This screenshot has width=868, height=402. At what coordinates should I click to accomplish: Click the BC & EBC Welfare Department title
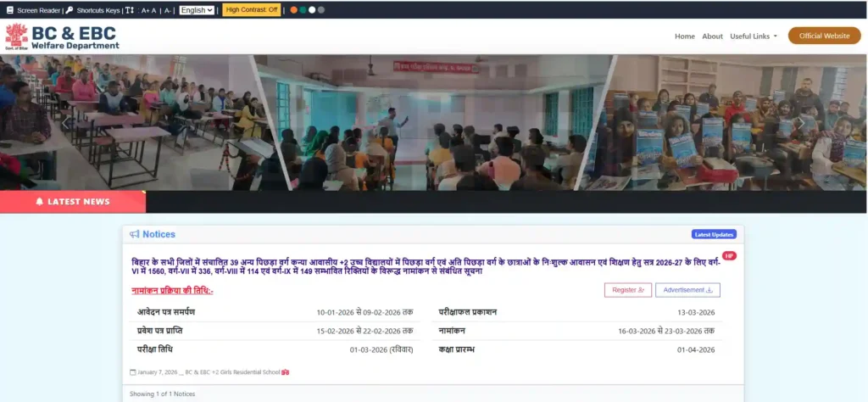[x=75, y=37]
